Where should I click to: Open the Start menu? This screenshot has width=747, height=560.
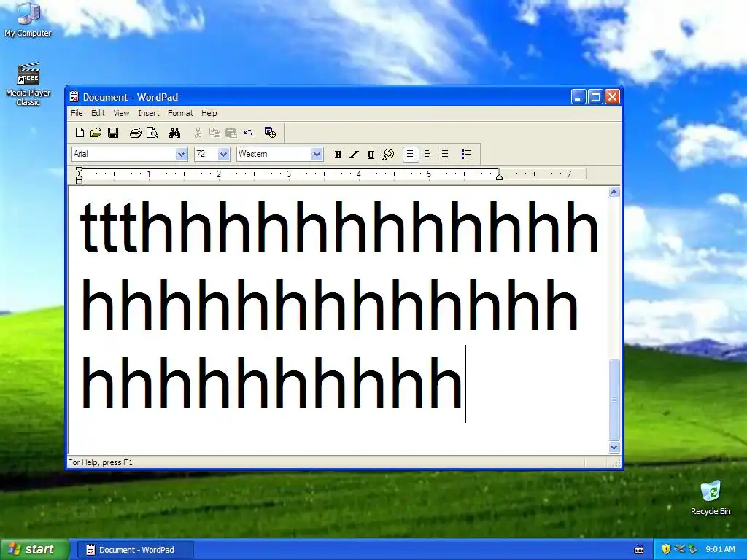coord(34,550)
